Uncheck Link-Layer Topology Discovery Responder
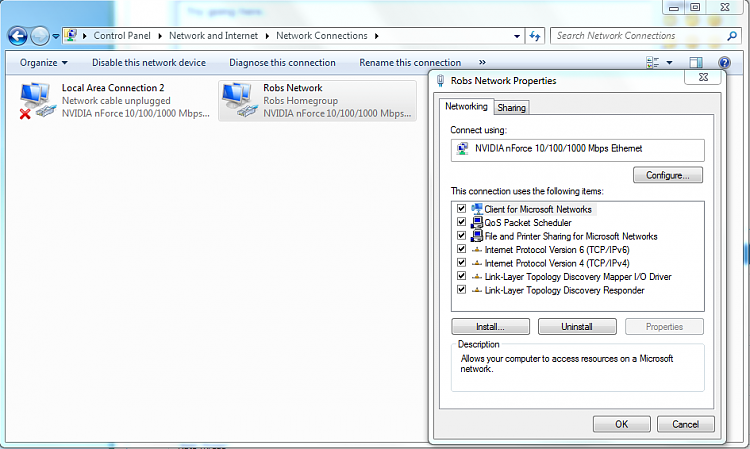 461,290
